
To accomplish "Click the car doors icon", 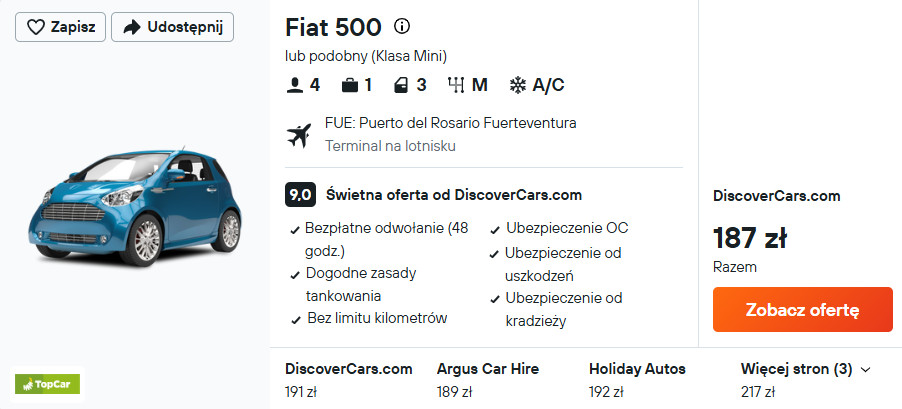I will coord(401,85).
